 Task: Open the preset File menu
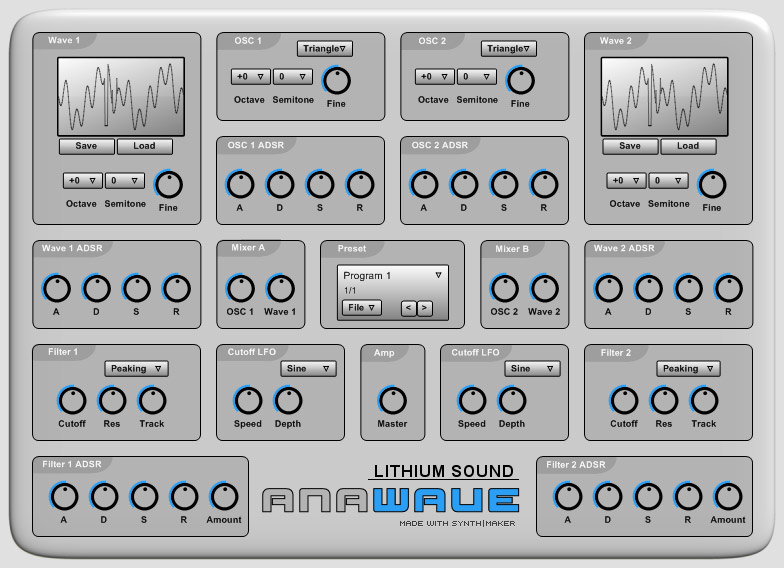pos(362,308)
